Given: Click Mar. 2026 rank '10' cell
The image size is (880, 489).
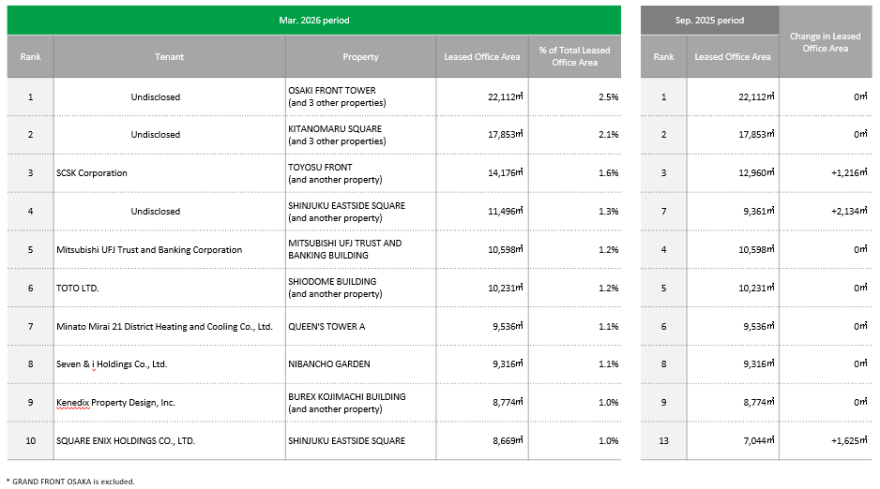Looking at the screenshot, I should (30, 441).
